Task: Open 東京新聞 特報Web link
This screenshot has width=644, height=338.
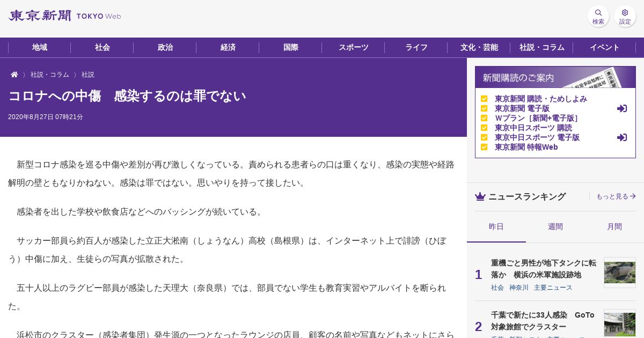Action: pyautogui.click(x=526, y=147)
